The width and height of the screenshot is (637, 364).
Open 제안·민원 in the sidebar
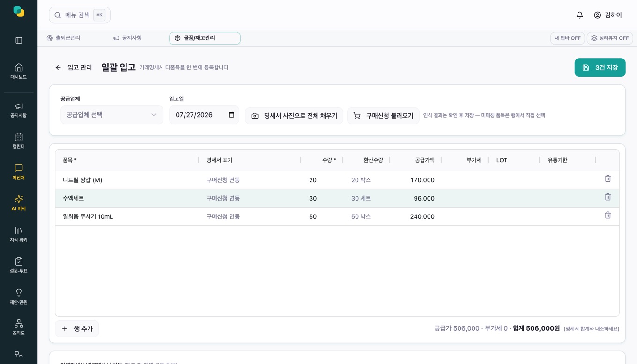pos(19,297)
